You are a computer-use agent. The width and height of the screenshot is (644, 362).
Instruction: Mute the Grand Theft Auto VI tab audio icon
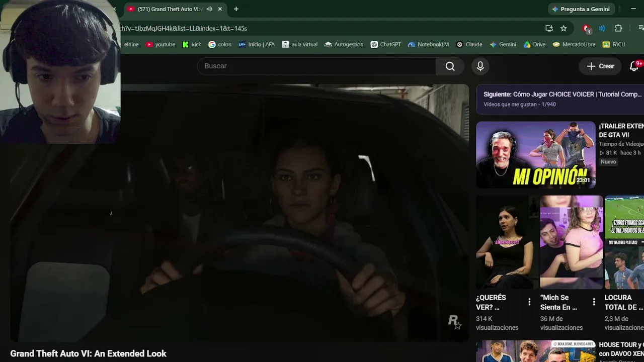209,9
